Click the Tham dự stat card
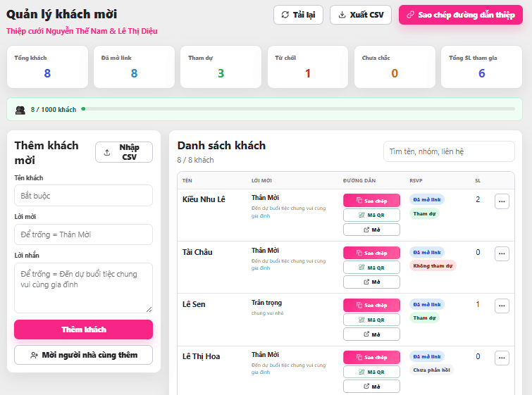532x395 pixels. pyautogui.click(x=221, y=67)
